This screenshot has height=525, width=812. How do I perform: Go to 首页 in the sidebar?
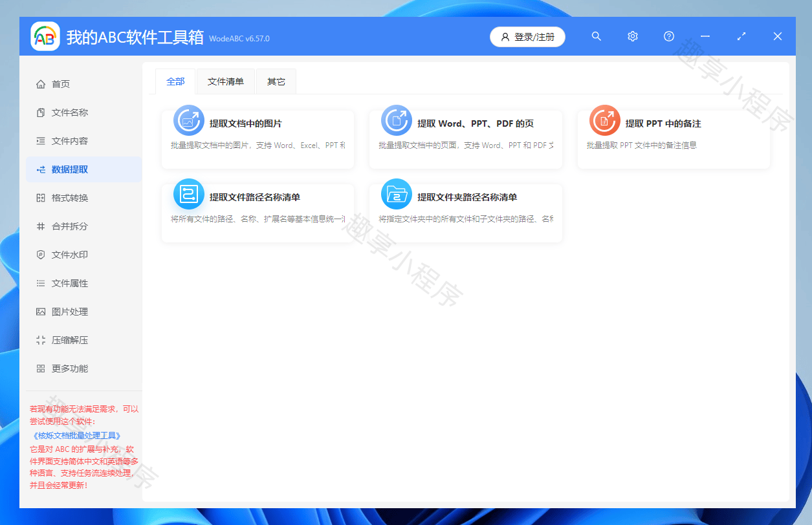click(x=84, y=84)
